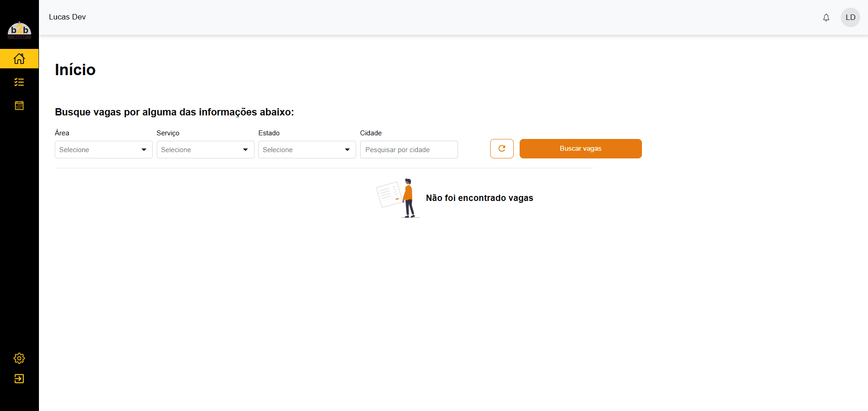868x411 pixels.
Task: Click the Área field label
Action: 62,133
